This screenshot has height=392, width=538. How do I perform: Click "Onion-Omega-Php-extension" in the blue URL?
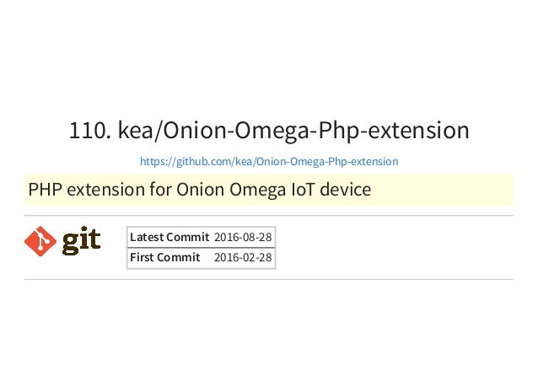pyautogui.click(x=327, y=161)
